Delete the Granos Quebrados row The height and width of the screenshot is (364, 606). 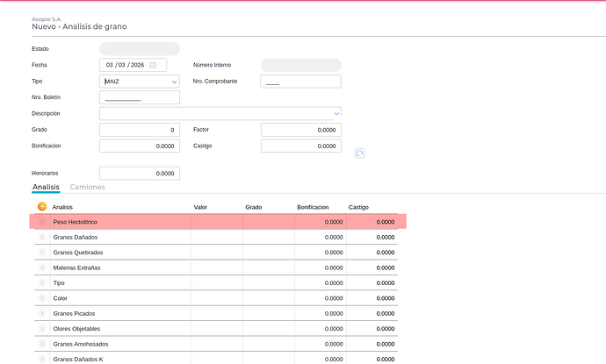coord(41,253)
